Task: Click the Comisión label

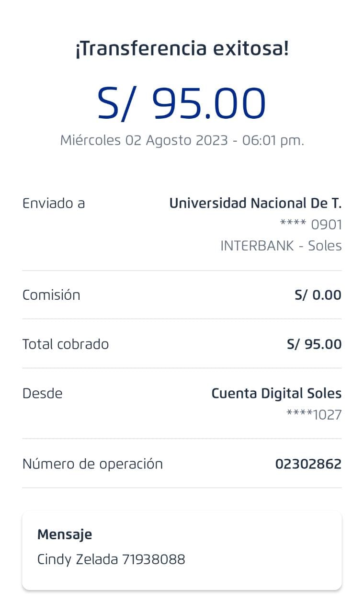Action: tap(51, 295)
